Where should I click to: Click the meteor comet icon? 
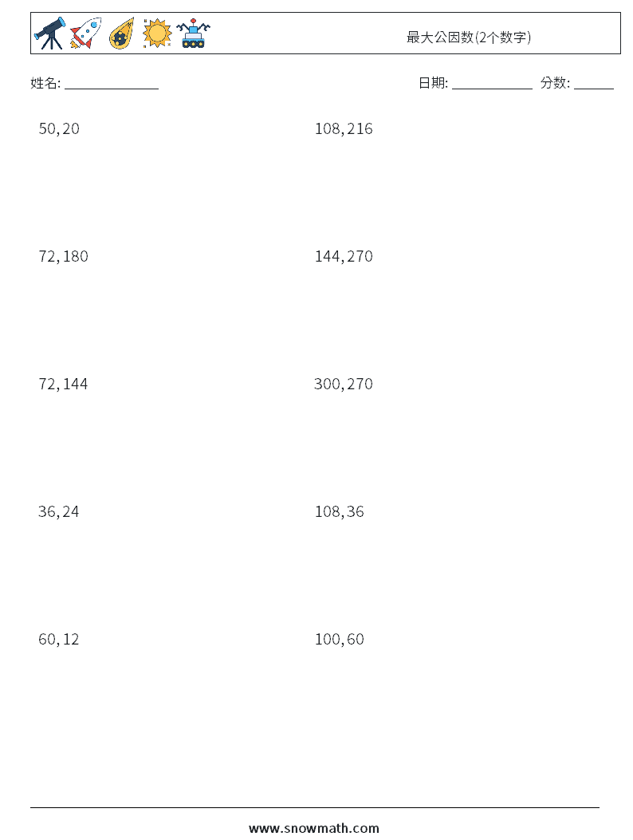(x=121, y=34)
